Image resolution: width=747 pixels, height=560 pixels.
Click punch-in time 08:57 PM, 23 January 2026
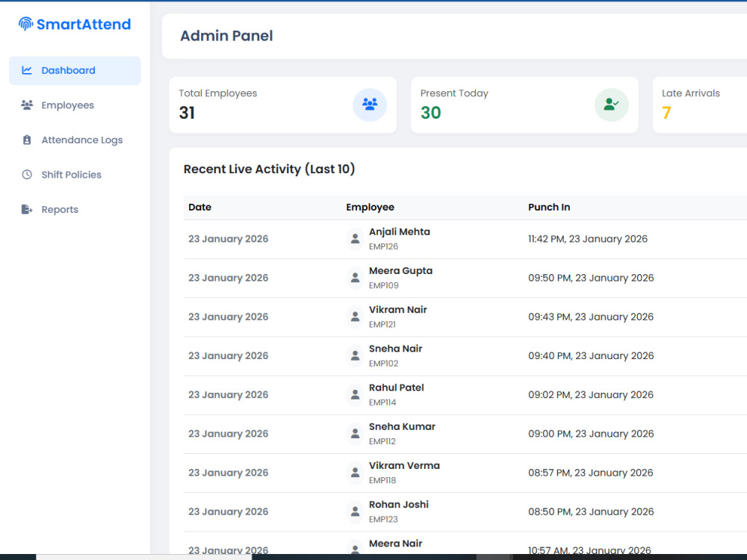[591, 473]
